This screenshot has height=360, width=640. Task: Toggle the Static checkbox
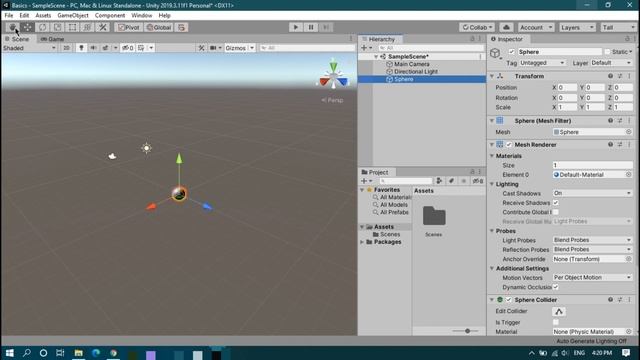point(607,52)
